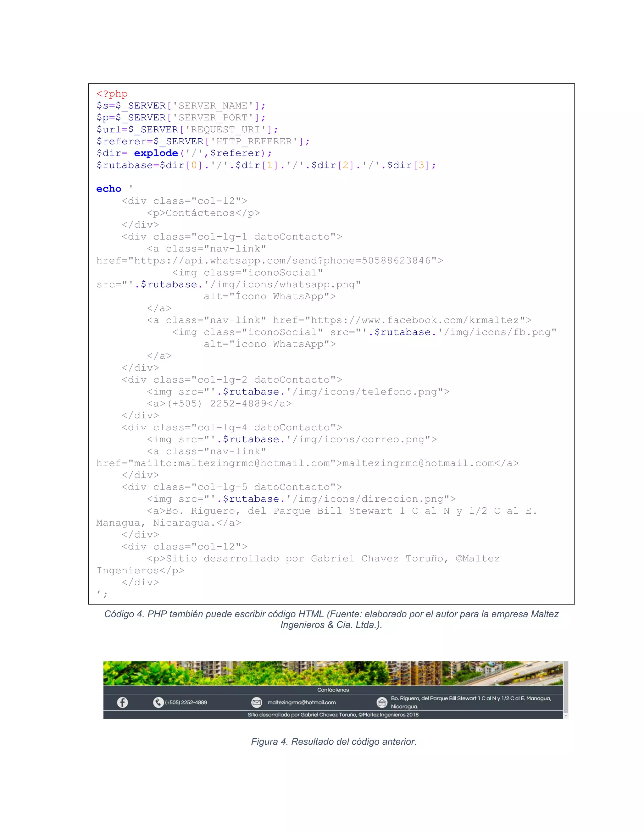Screen dimensions: 644x833
Task: Click the '/img/icons/fb.png' image line
Action: click(364, 332)
